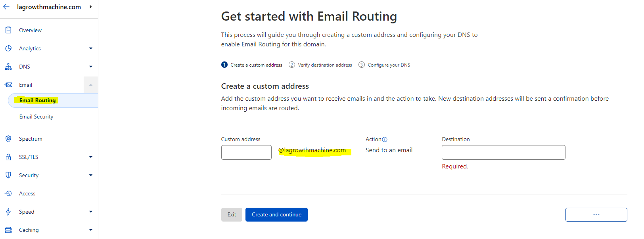Screen dimensions: 644x239
Task: Open Email Security in sidebar
Action: click(36, 117)
